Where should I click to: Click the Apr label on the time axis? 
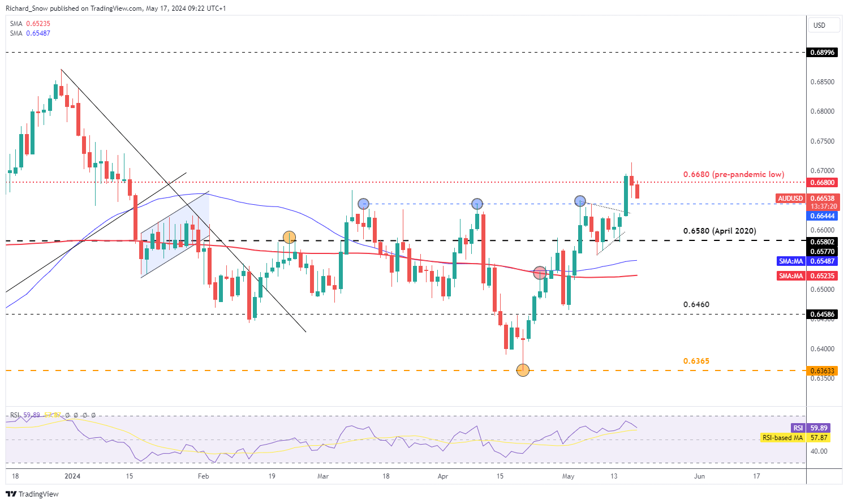tap(443, 476)
